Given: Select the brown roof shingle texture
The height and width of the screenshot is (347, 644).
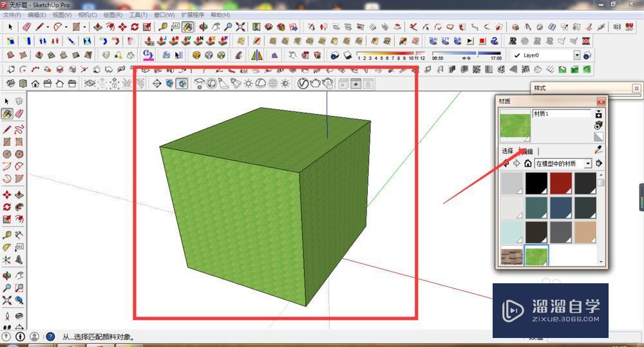Looking at the screenshot, I should point(512,256).
